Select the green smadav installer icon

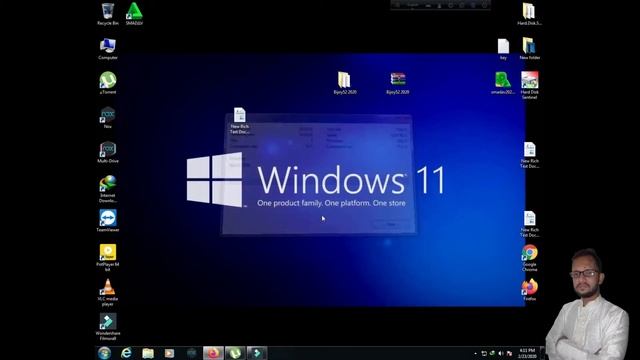[x=503, y=83]
